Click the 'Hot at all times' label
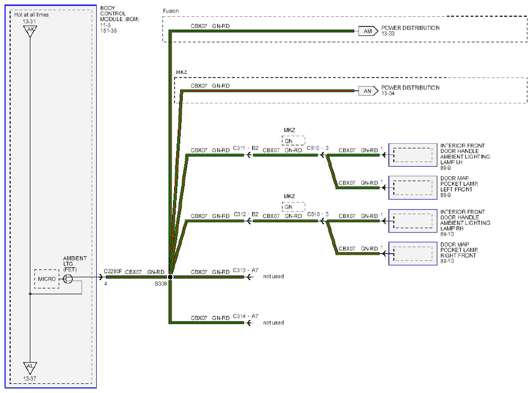The image size is (532, 393). coord(31,15)
